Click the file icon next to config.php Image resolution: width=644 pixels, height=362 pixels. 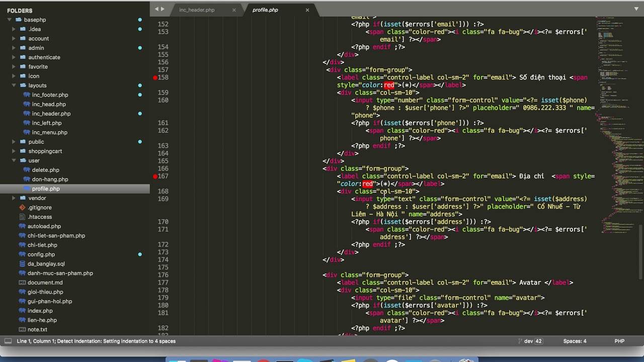tap(22, 254)
